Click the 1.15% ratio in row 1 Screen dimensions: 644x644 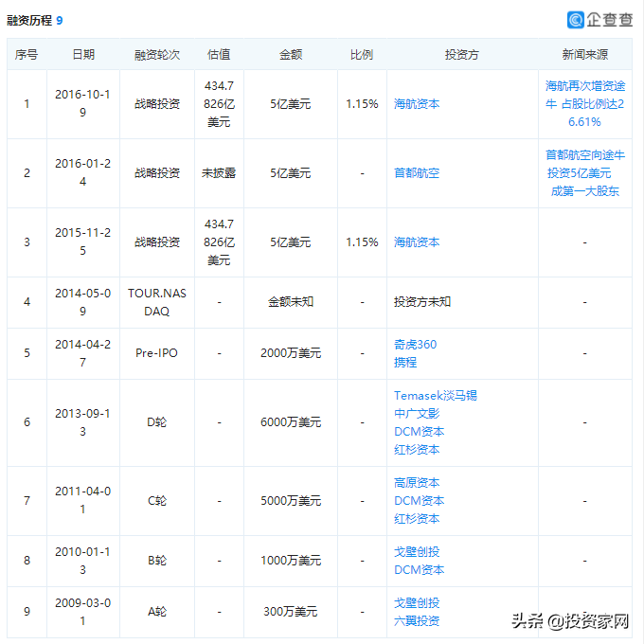pos(362,104)
